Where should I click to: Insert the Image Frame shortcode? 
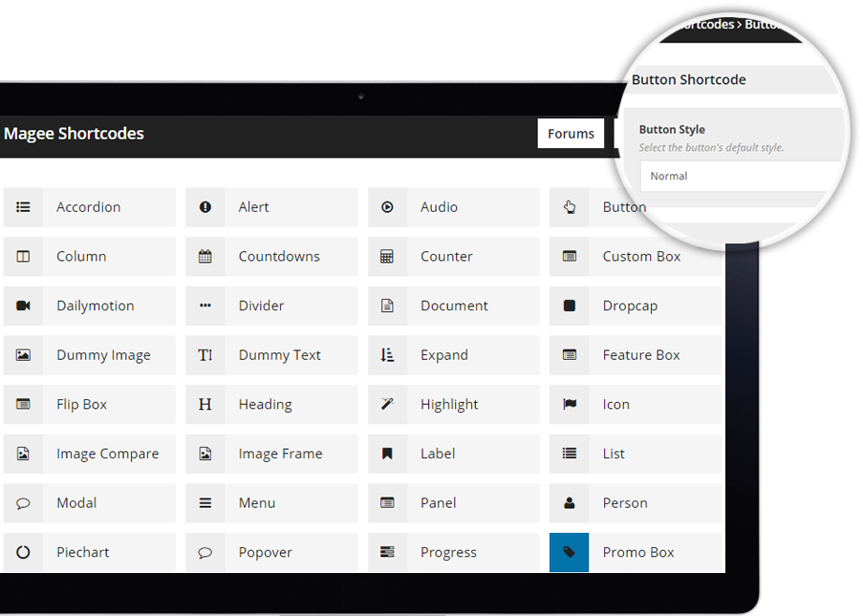click(271, 454)
